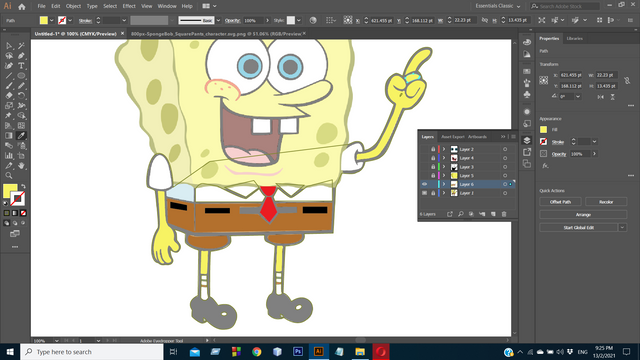Click Search Adobe Stock field
Image resolution: width=640 pixels, height=360 pixels.
565,6
